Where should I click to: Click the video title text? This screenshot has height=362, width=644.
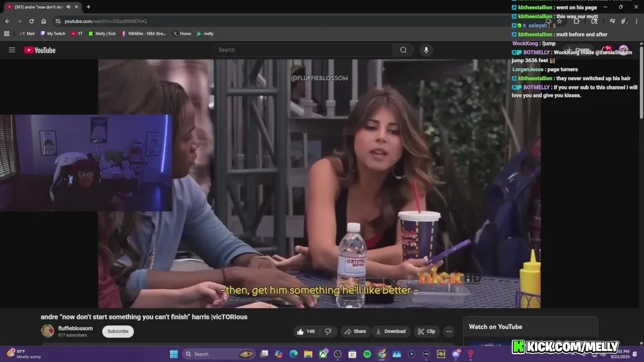(x=144, y=317)
